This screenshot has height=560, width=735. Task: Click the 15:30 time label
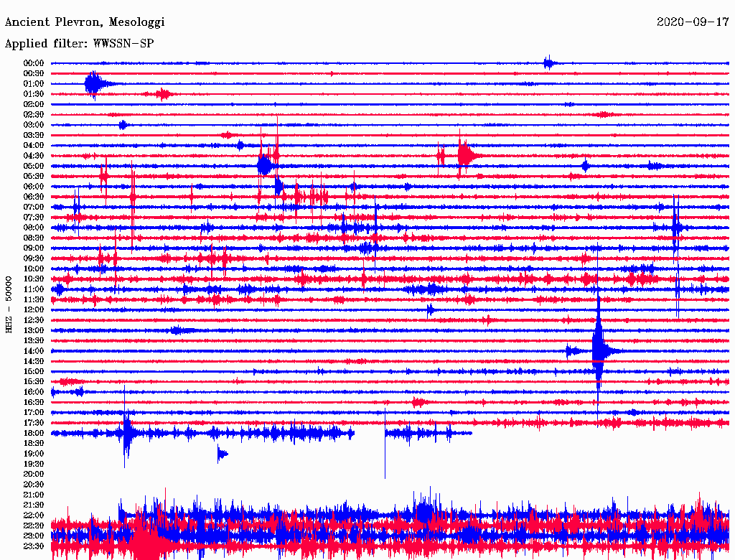34,382
